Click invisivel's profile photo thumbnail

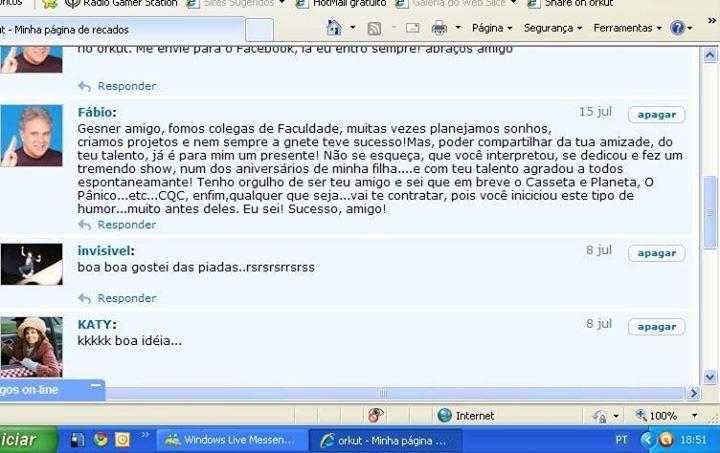click(31, 264)
